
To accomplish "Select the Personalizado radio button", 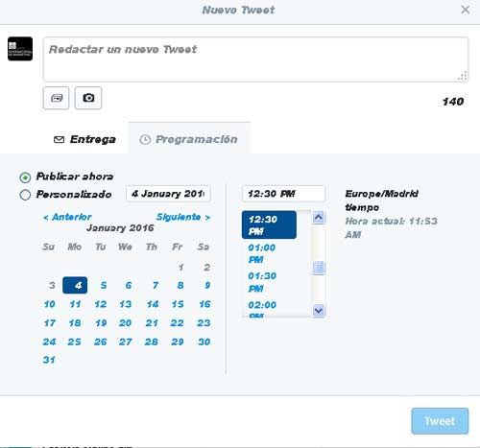I will click(x=25, y=195).
